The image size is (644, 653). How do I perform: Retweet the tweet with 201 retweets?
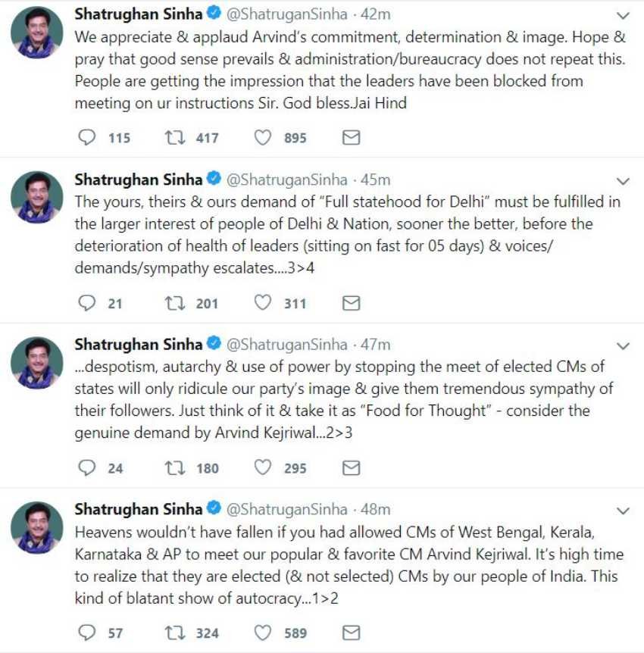point(175,303)
